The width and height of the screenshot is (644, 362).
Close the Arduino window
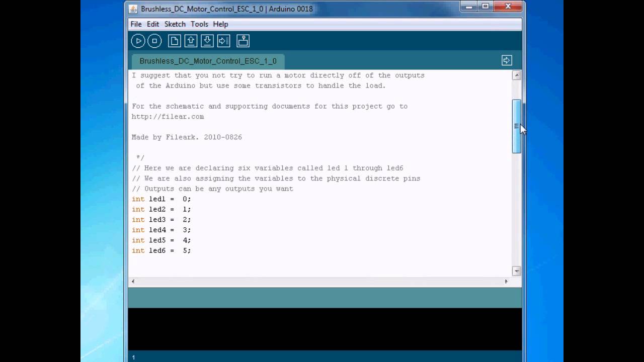pyautogui.click(x=508, y=7)
